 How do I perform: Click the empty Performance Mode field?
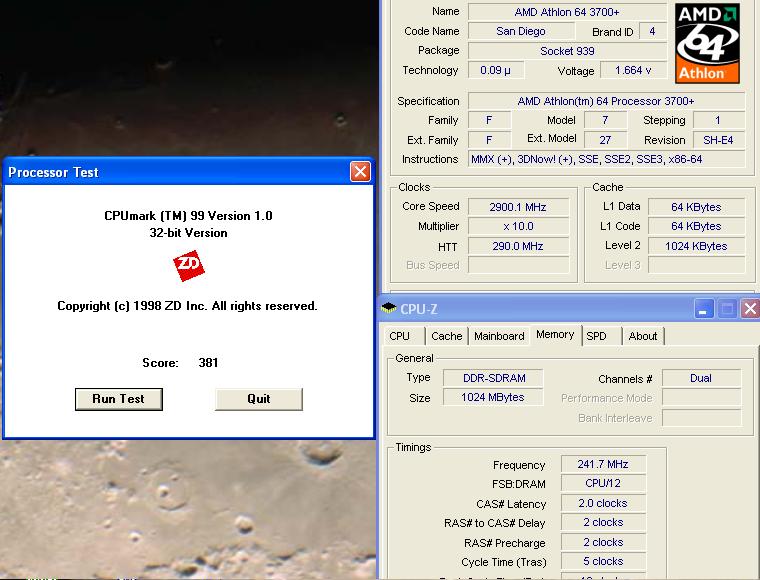coord(701,398)
